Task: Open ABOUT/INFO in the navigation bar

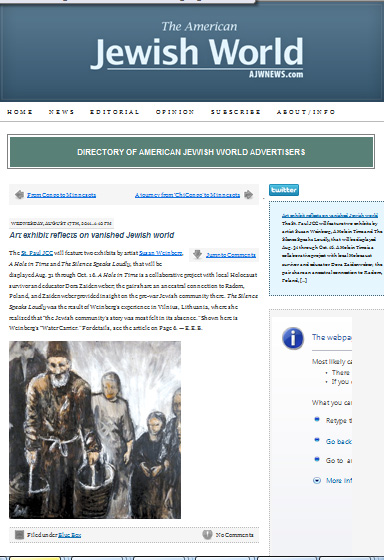Action: pyautogui.click(x=306, y=112)
